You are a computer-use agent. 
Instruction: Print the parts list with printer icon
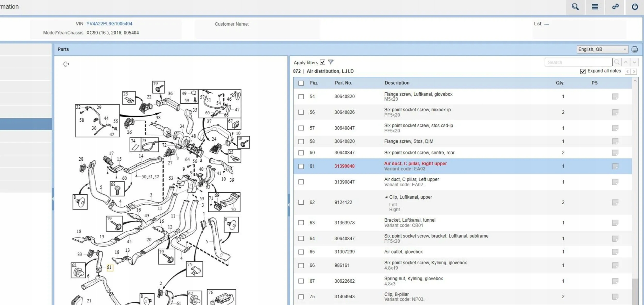pos(634,49)
